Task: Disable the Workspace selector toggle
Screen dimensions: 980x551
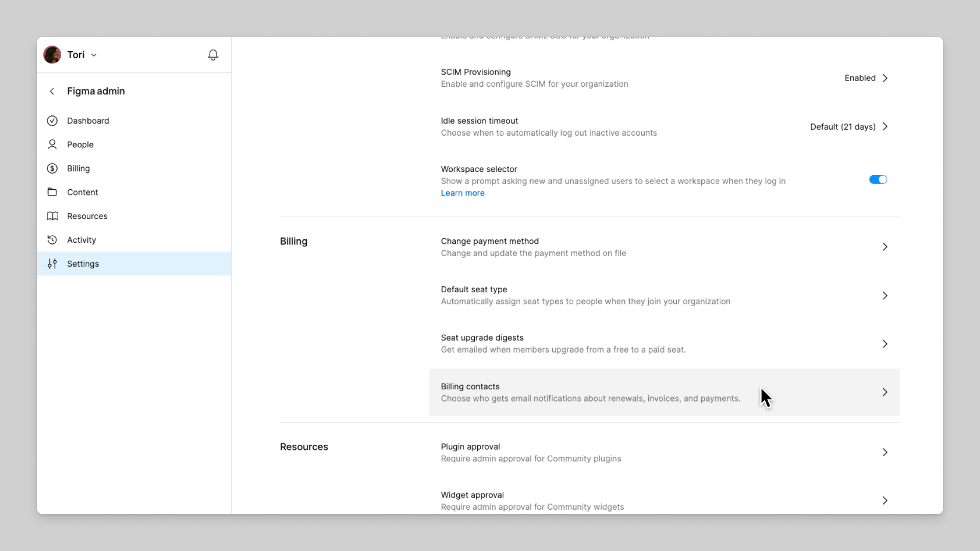Action: point(878,180)
